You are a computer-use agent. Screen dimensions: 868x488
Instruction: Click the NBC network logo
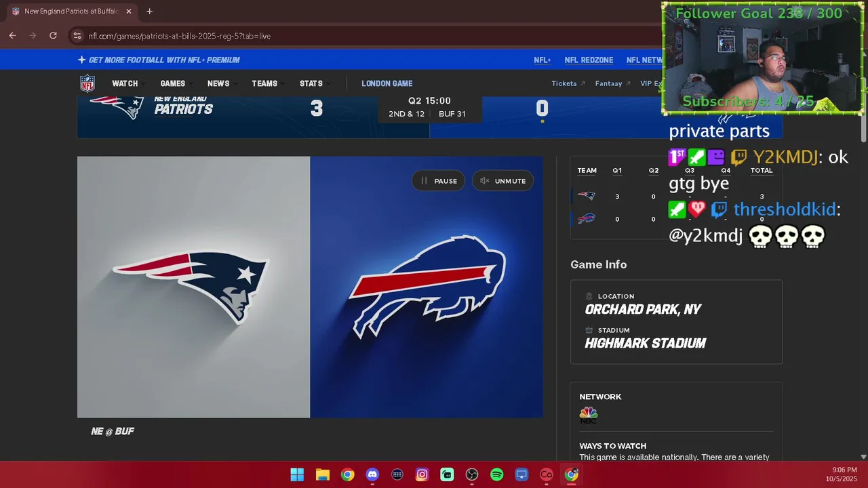click(x=588, y=415)
